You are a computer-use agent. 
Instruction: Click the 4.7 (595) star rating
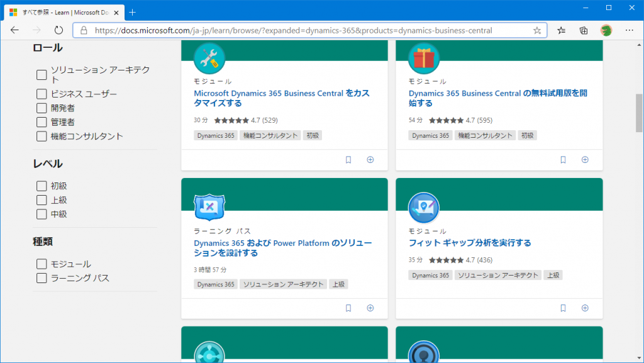coord(461,120)
